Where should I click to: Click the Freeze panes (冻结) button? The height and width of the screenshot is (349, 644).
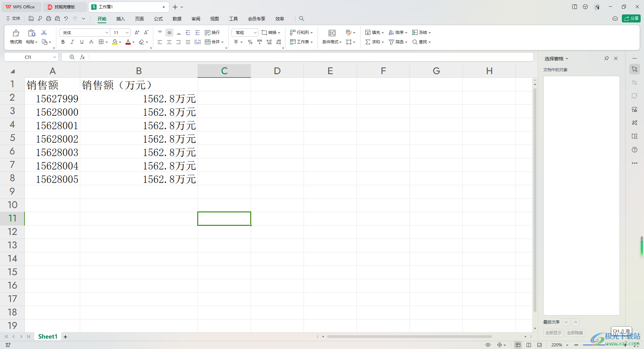[421, 33]
